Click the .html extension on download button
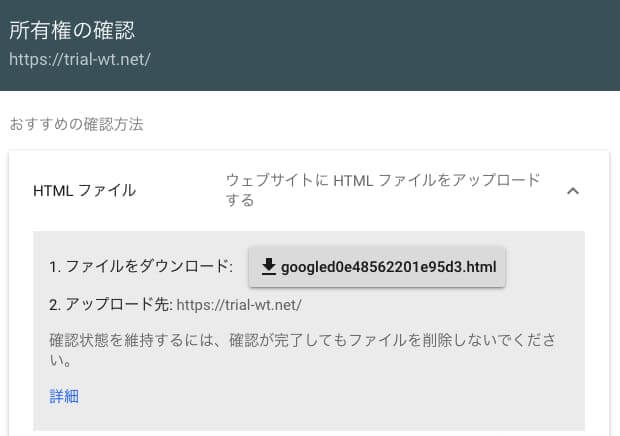Image resolution: width=620 pixels, height=436 pixels. [480, 267]
